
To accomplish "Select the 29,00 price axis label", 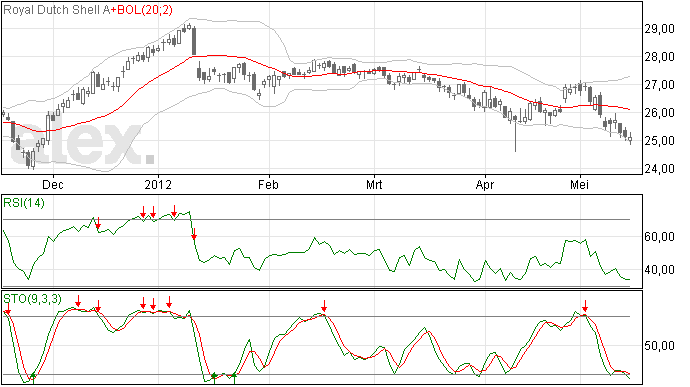I will pos(659,29).
